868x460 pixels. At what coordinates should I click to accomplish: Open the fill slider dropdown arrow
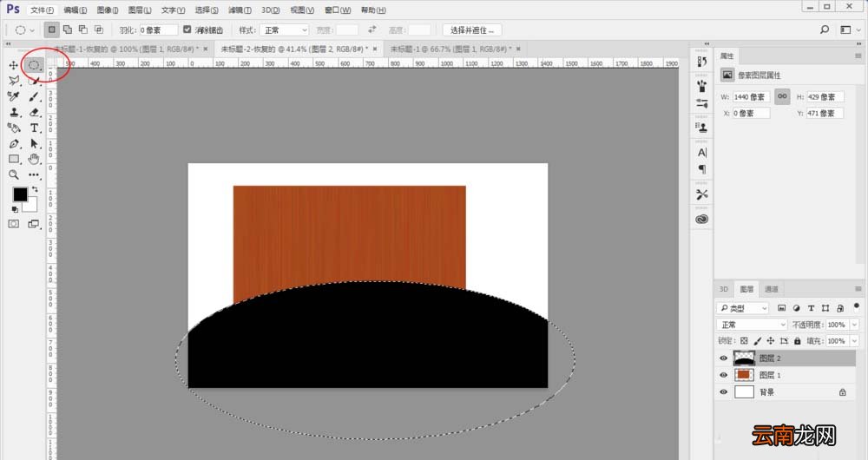tap(855, 341)
